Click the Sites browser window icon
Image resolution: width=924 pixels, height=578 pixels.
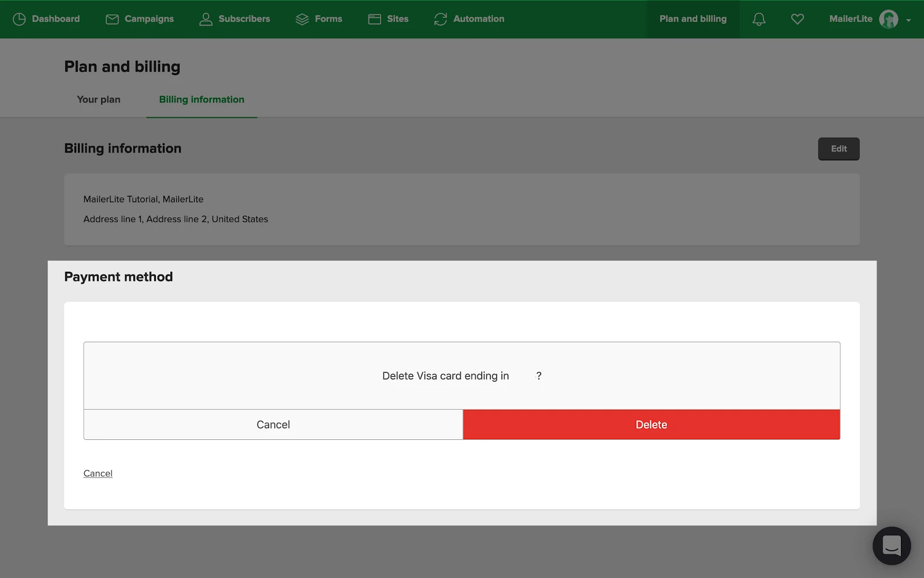(x=374, y=19)
